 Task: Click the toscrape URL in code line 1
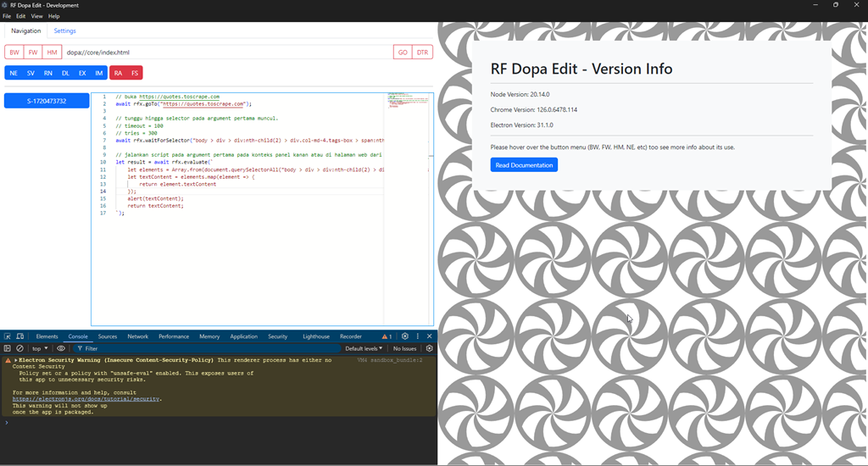click(x=180, y=97)
